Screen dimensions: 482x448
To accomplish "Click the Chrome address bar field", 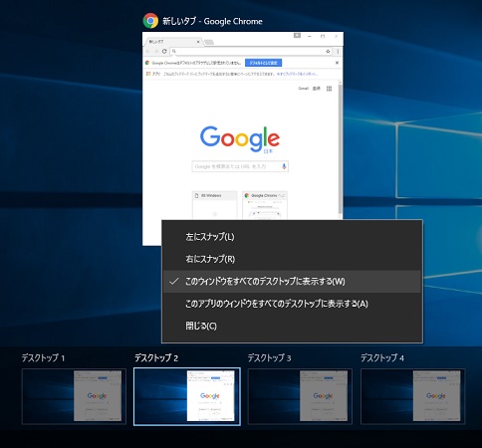I will 251,51.
